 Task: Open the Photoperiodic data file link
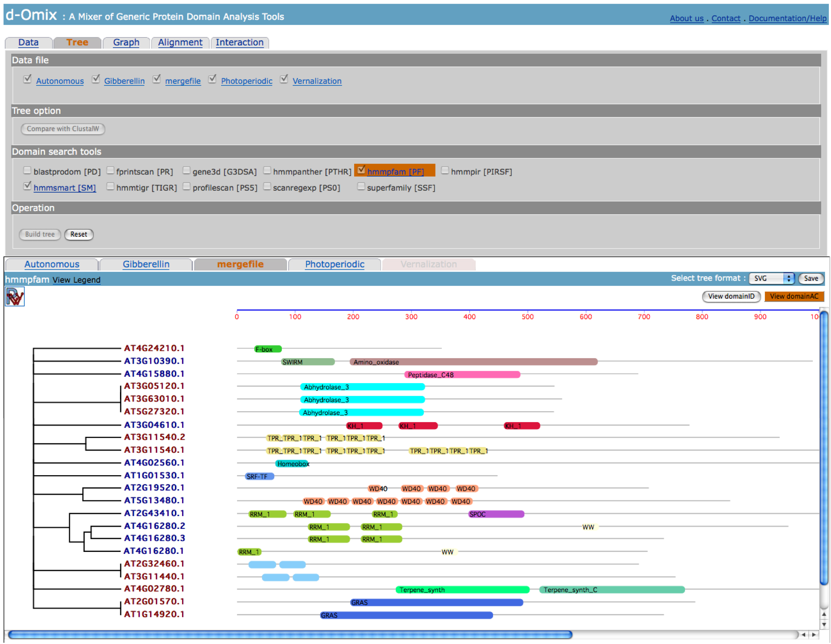[247, 81]
